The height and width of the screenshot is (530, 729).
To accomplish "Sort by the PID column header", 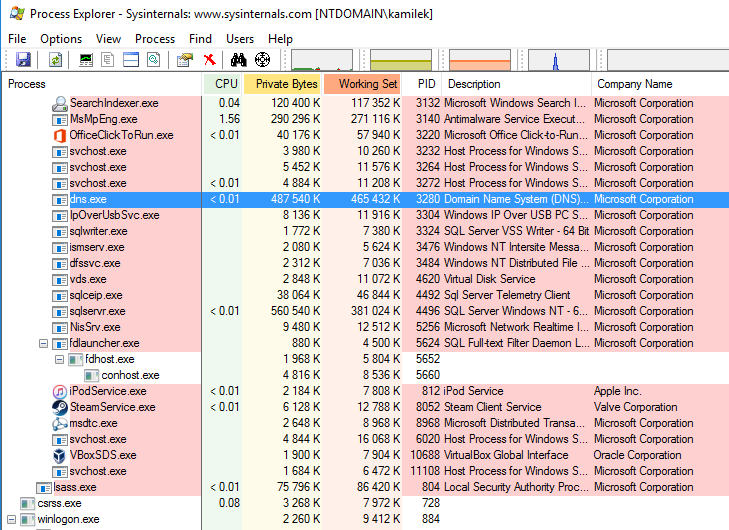I will coord(422,84).
